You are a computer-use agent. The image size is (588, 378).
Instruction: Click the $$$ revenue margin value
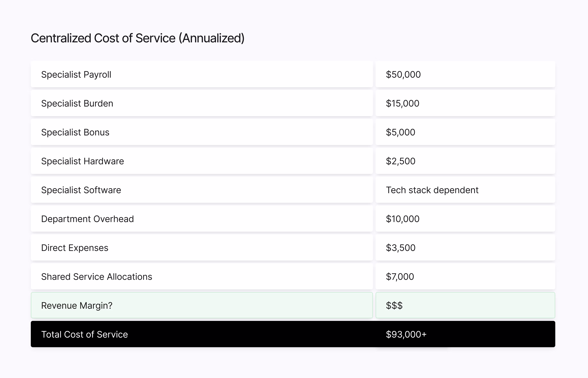[x=394, y=306]
